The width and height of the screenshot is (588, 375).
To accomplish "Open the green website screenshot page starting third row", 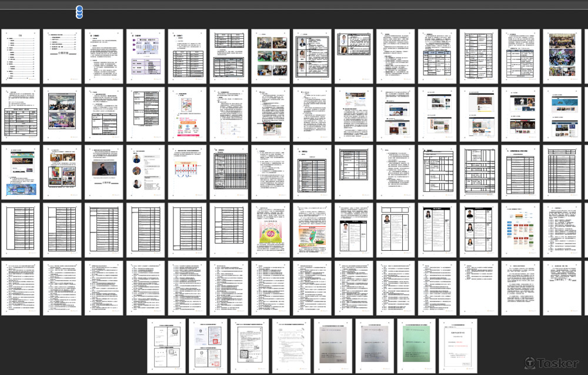I will (21, 171).
